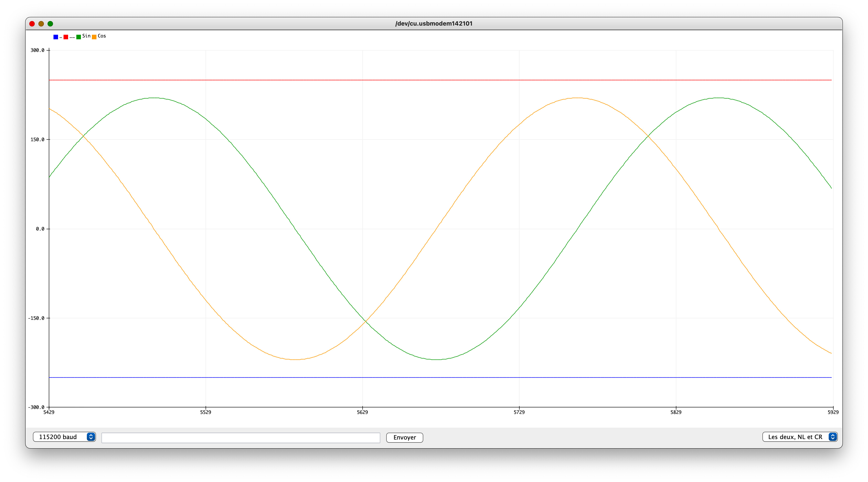The width and height of the screenshot is (868, 482).
Task: Toggle visibility of the blue flat trace
Action: [x=56, y=37]
